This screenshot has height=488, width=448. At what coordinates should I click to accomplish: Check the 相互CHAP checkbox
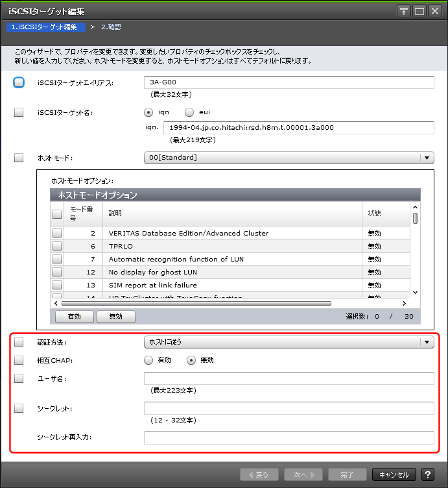19,360
